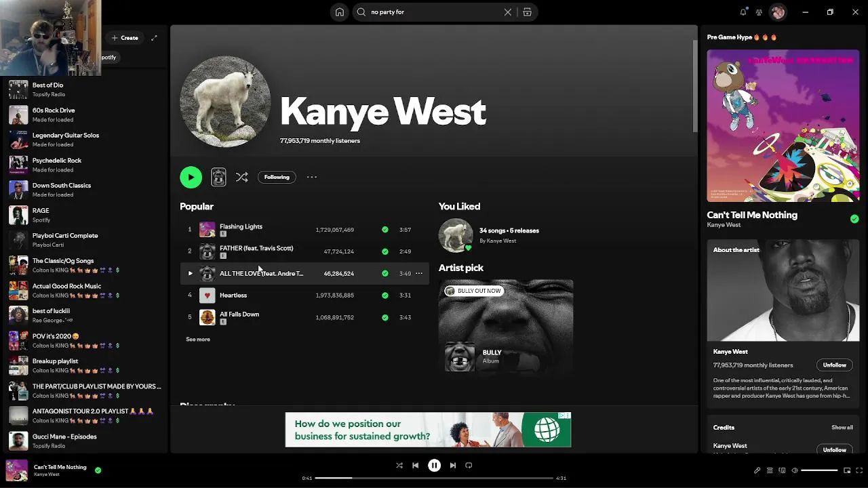Enter full screen player view
This screenshot has width=868, height=488.
point(859,470)
